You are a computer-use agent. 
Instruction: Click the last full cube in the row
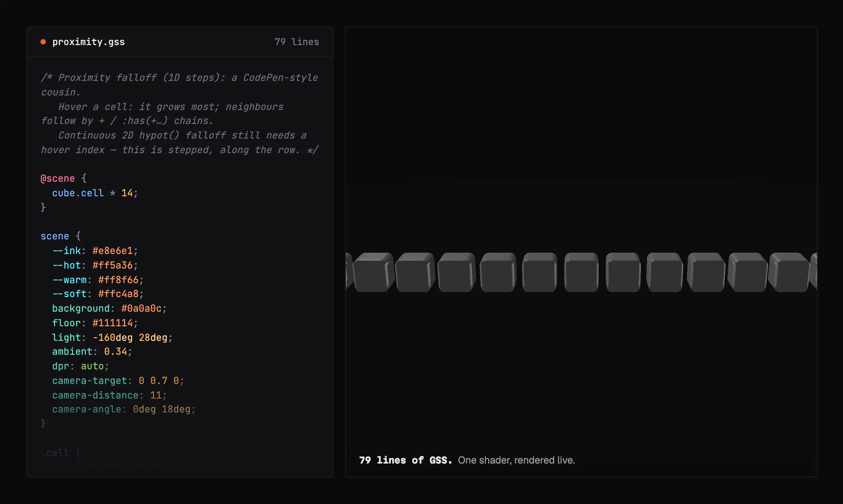point(789,272)
